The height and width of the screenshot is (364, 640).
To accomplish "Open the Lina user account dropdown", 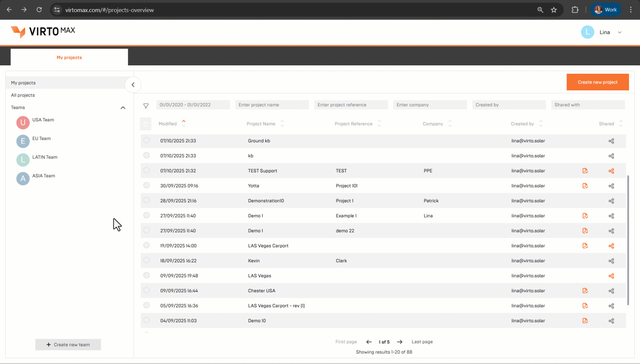I will click(619, 32).
